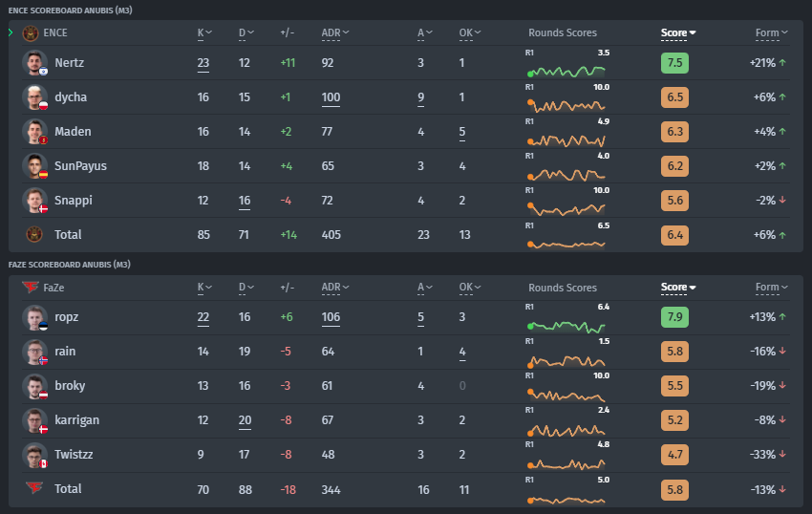812x514 pixels.
Task: Open dycha player profile link
Action: (x=71, y=97)
